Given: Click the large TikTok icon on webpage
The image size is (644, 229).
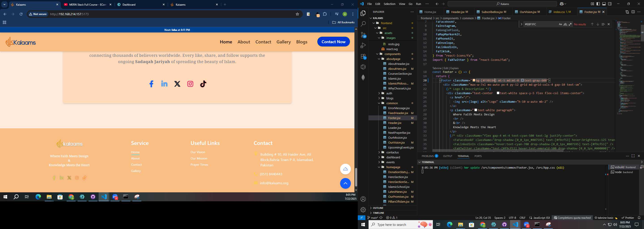Looking at the screenshot, I should (203, 84).
